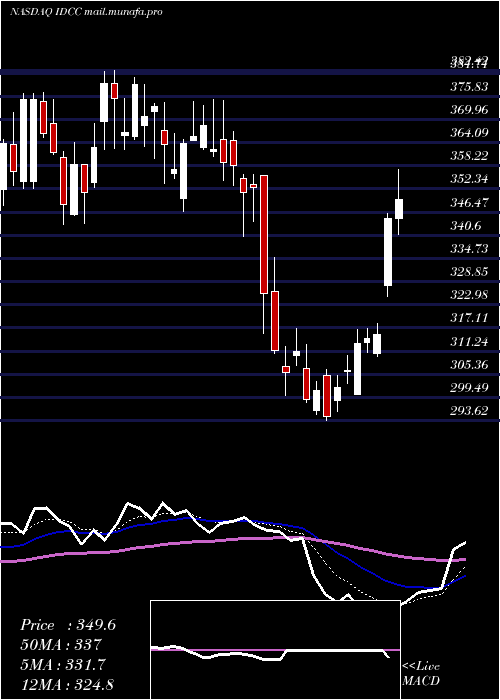The image size is (500, 700).
Task: Click the tall white gap-up candle near 335
Action: tap(388, 252)
